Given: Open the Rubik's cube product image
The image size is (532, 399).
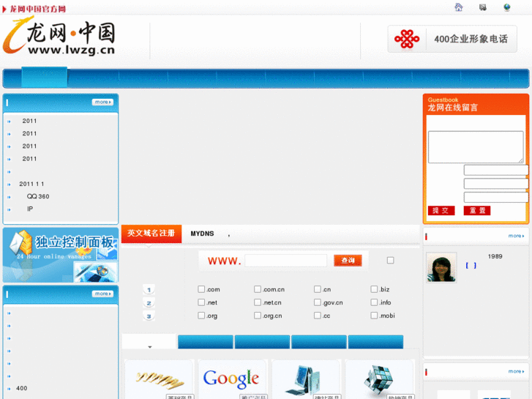Looking at the screenshot, I should 379,379.
